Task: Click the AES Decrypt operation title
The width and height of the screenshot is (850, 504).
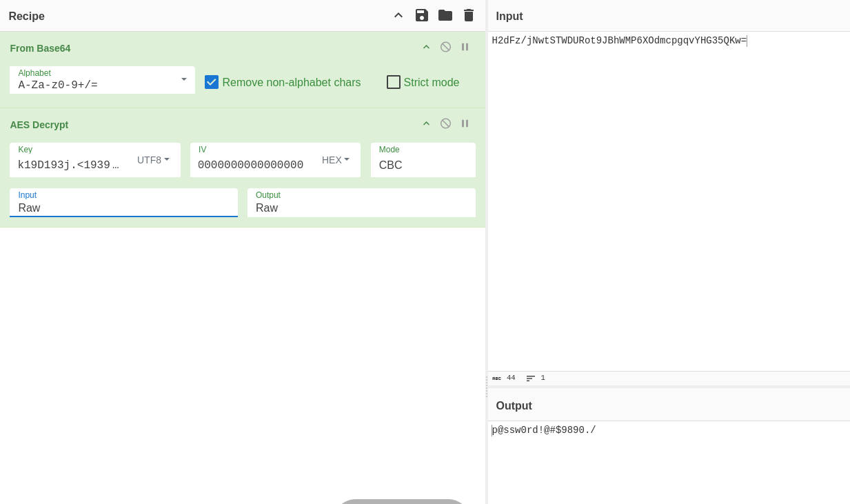Action: pos(39,125)
